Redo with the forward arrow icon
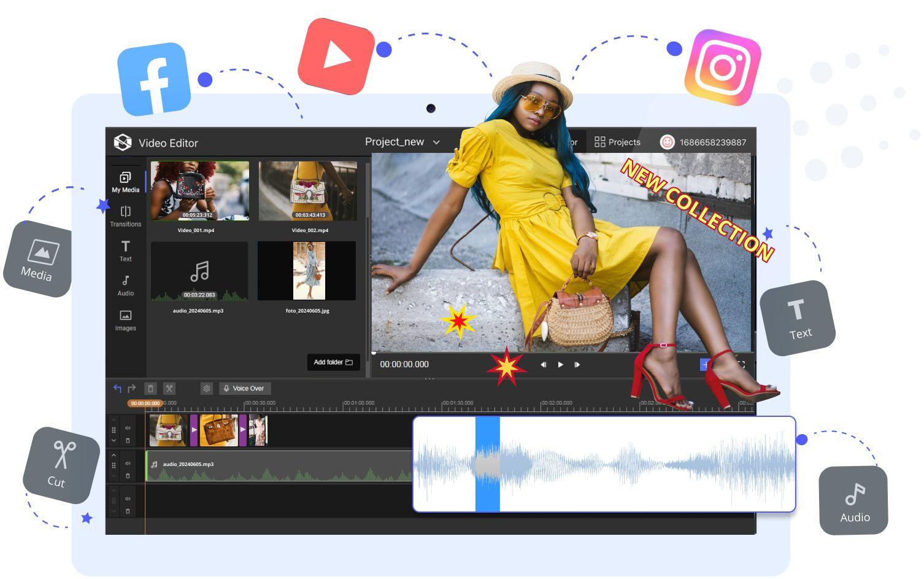The height and width of the screenshot is (579, 924). pos(131,388)
